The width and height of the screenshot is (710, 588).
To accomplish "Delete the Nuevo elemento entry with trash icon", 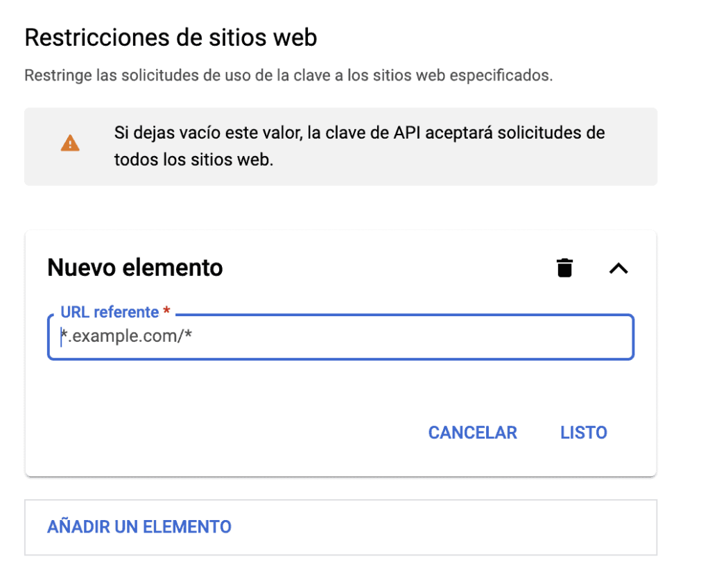I will 565,268.
